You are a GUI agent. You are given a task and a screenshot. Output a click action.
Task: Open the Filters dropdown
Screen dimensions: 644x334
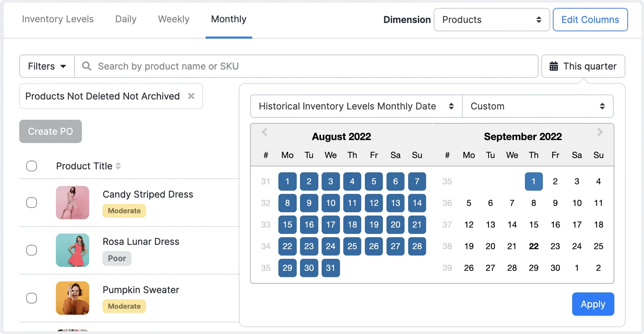(x=47, y=66)
